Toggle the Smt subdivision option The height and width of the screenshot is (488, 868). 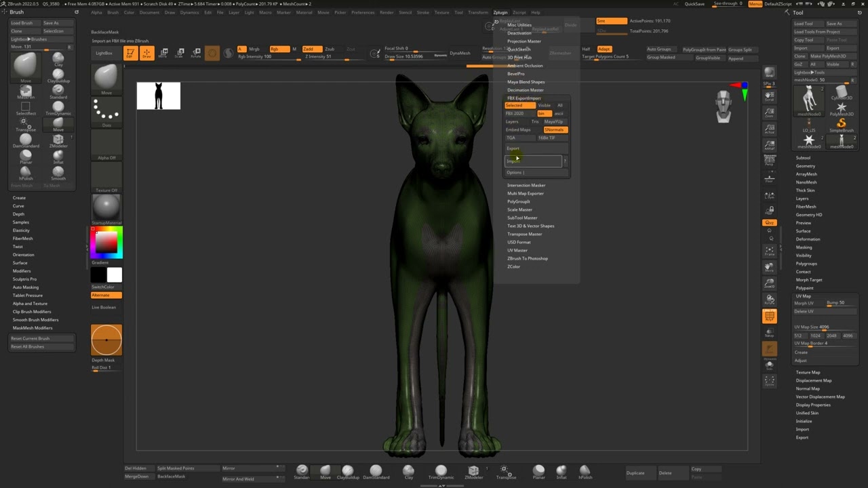click(x=611, y=21)
